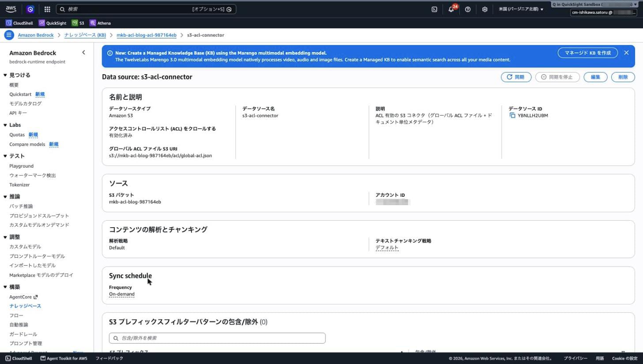
Task: Open Cookie の設定 in footer
Action: [x=624, y=358]
